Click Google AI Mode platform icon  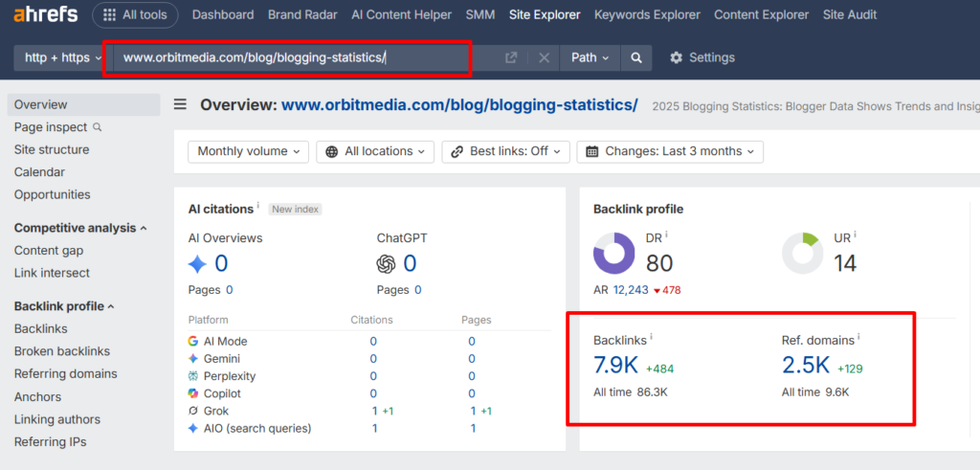(x=193, y=341)
